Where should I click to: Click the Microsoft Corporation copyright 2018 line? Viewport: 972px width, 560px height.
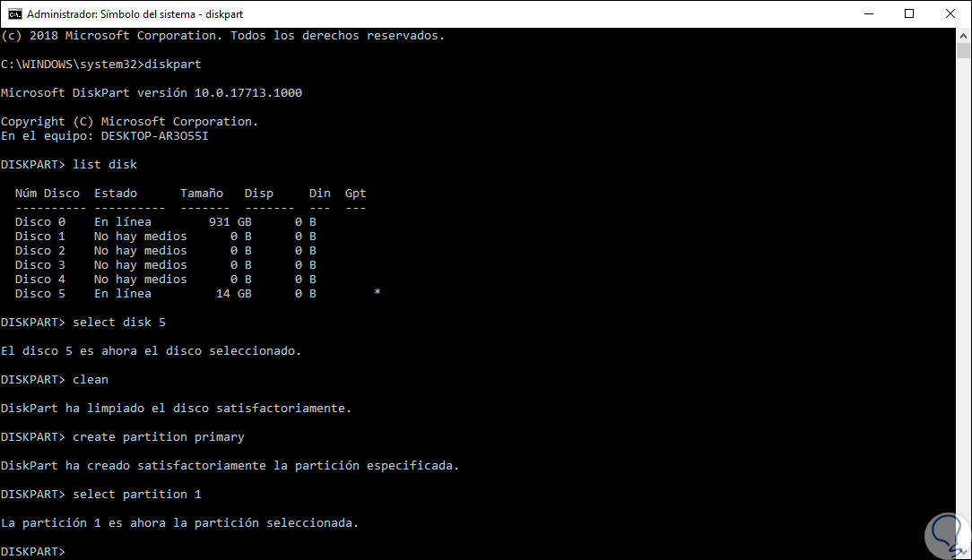pyautogui.click(x=223, y=35)
